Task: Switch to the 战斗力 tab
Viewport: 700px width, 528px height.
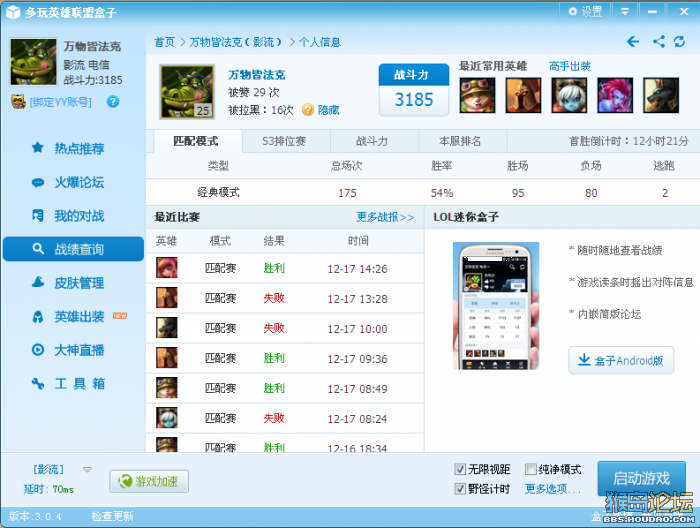Action: coord(372,141)
